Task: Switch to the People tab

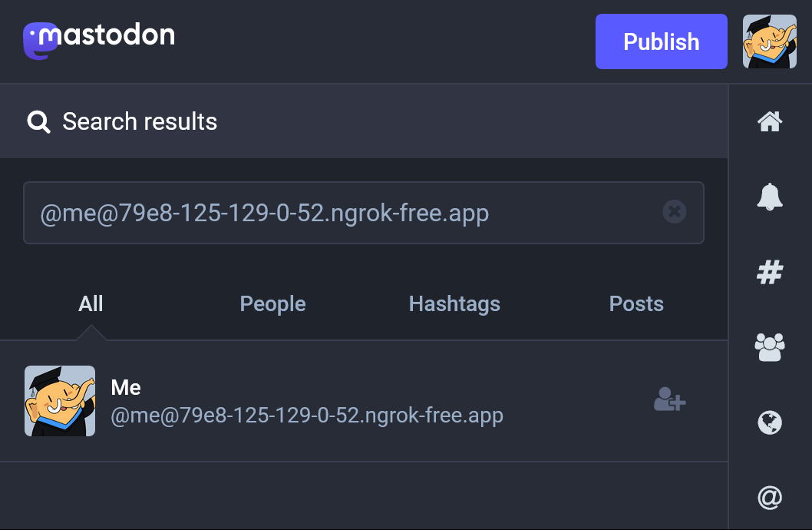Action: [272, 303]
